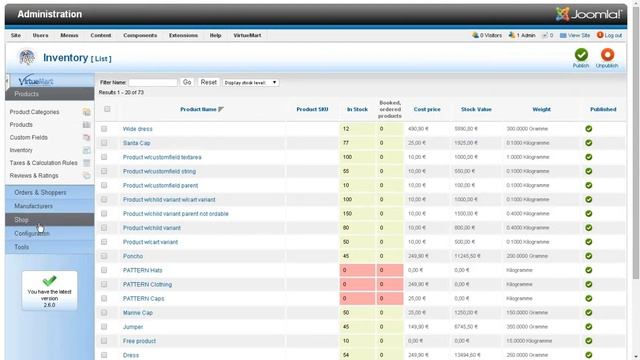Sort by the Cost price column
This screenshot has width=640, height=360.
[x=427, y=109]
